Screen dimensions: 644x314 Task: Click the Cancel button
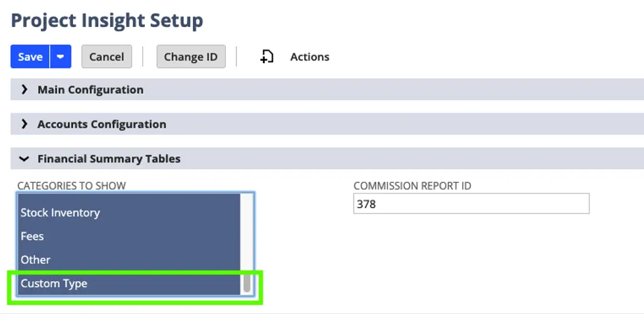pos(107,57)
